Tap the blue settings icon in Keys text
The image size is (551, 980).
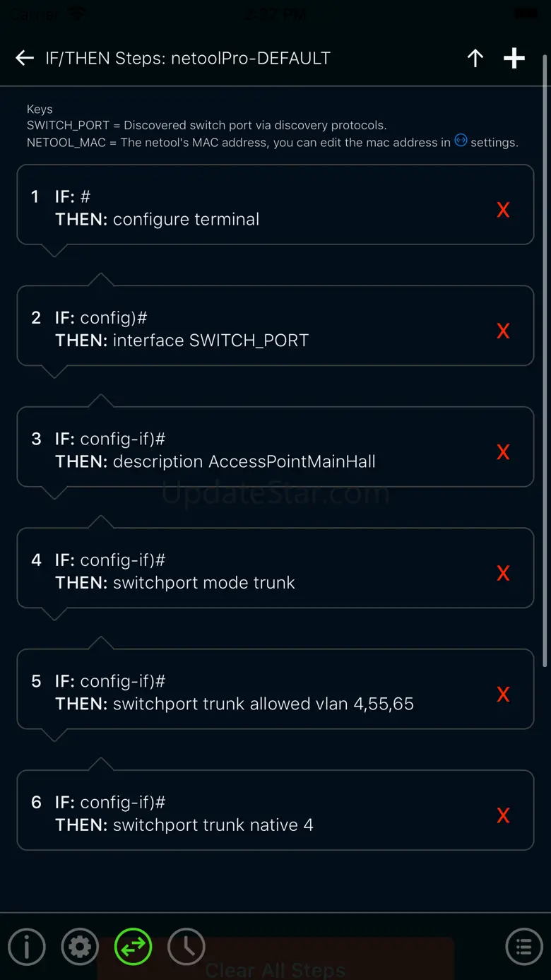coord(461,141)
